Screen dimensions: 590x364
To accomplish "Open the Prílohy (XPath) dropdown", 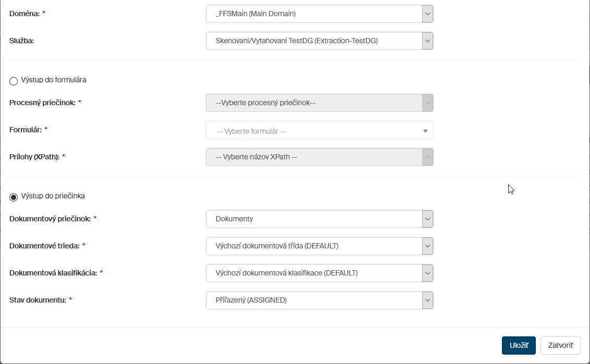I will [x=319, y=157].
